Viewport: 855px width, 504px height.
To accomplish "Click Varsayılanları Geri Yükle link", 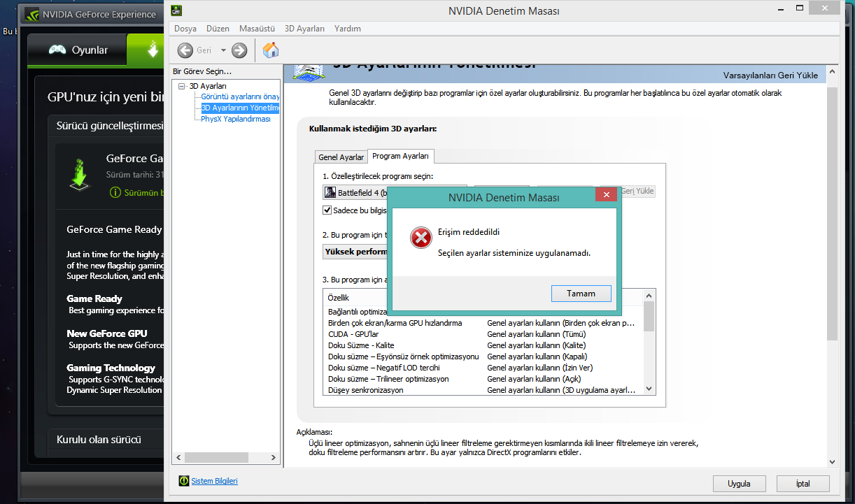I will [x=770, y=75].
